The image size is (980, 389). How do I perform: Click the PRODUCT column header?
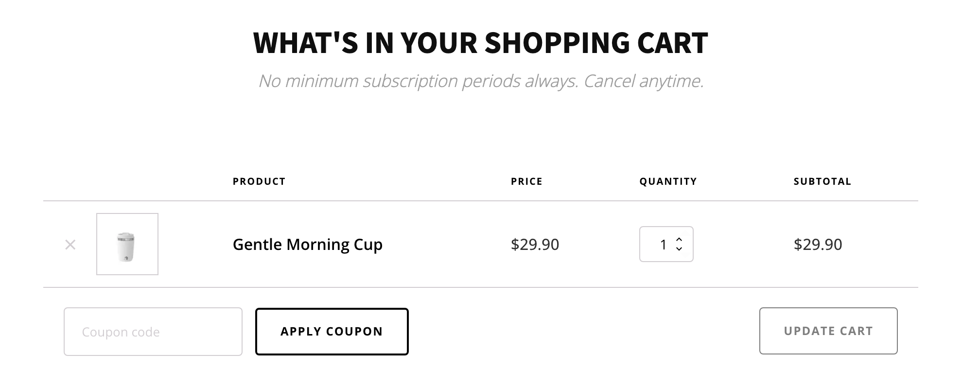tap(259, 181)
